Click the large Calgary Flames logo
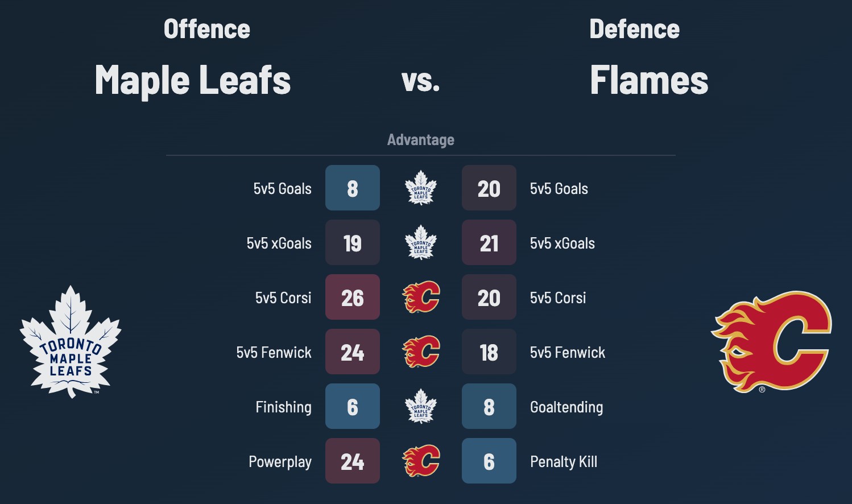Screen dimensions: 852x504 point(771,341)
